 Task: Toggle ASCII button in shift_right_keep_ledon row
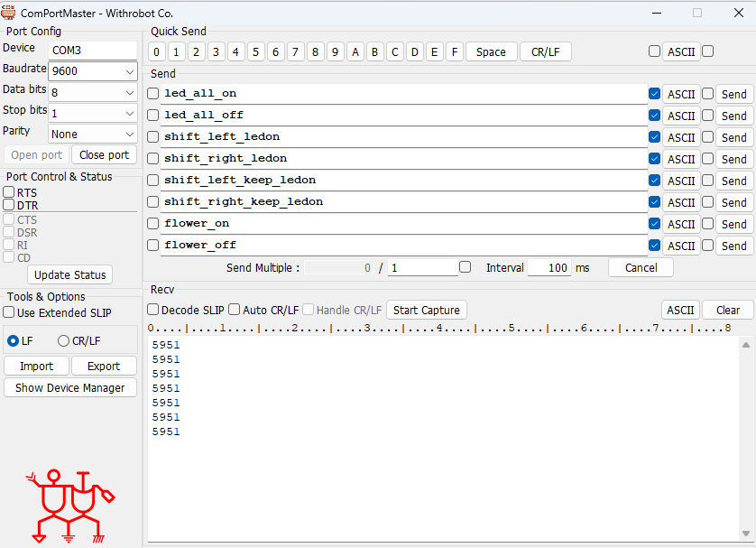[681, 203]
